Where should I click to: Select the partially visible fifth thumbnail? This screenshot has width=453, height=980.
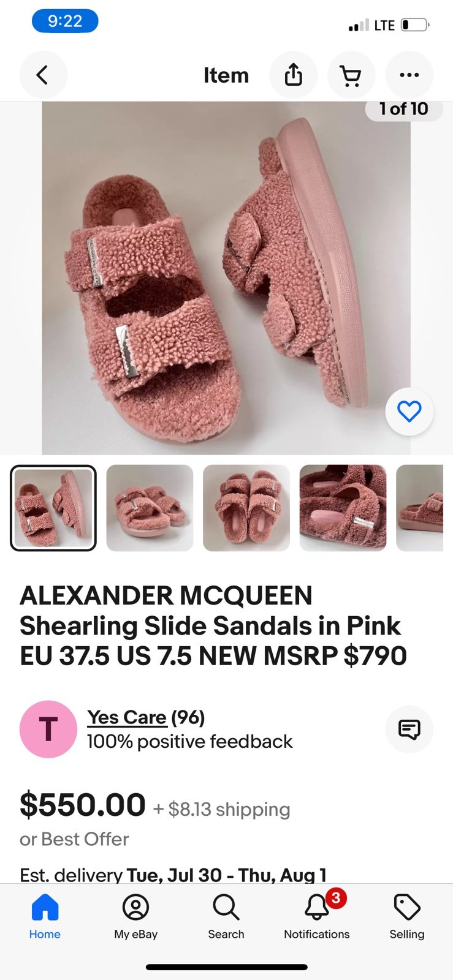coord(420,508)
